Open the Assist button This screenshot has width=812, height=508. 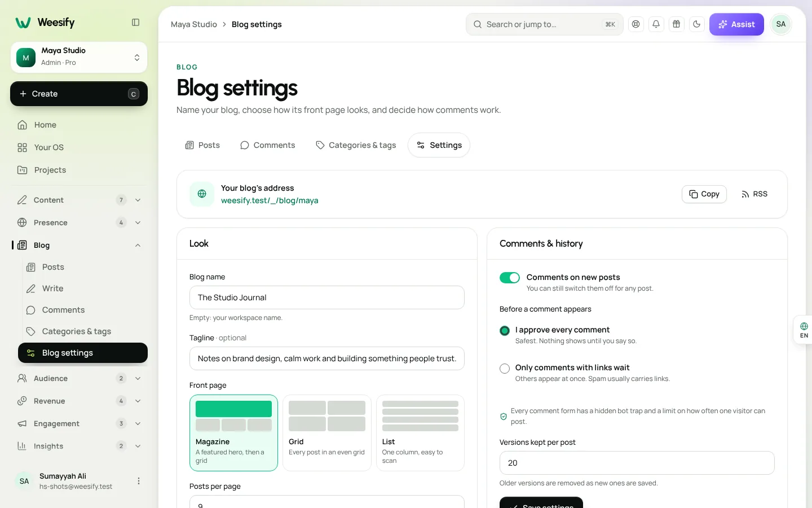pos(736,24)
